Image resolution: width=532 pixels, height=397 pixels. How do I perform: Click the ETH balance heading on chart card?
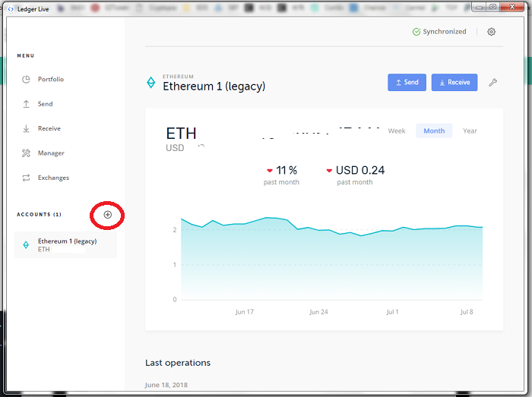point(181,134)
